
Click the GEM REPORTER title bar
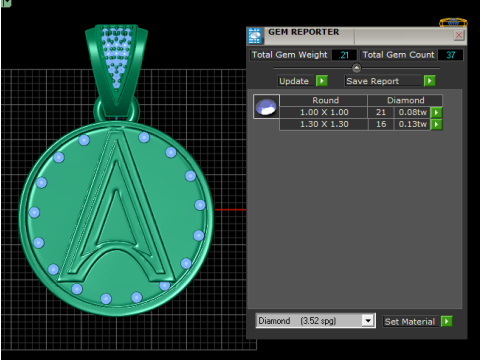coord(357,36)
